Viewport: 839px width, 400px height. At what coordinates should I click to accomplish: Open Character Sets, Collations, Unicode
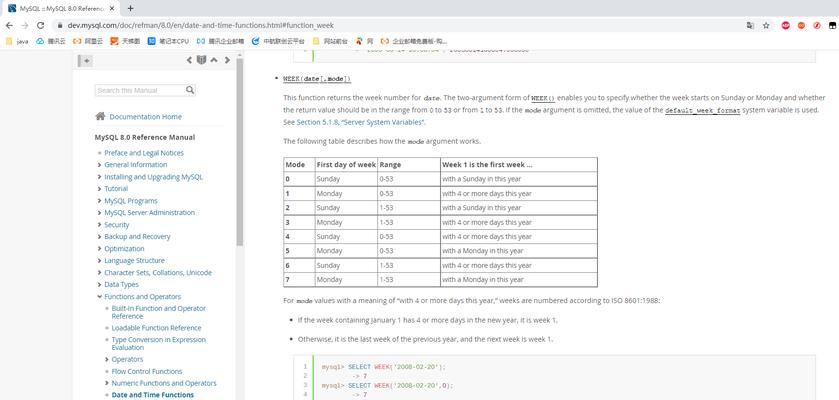point(158,273)
